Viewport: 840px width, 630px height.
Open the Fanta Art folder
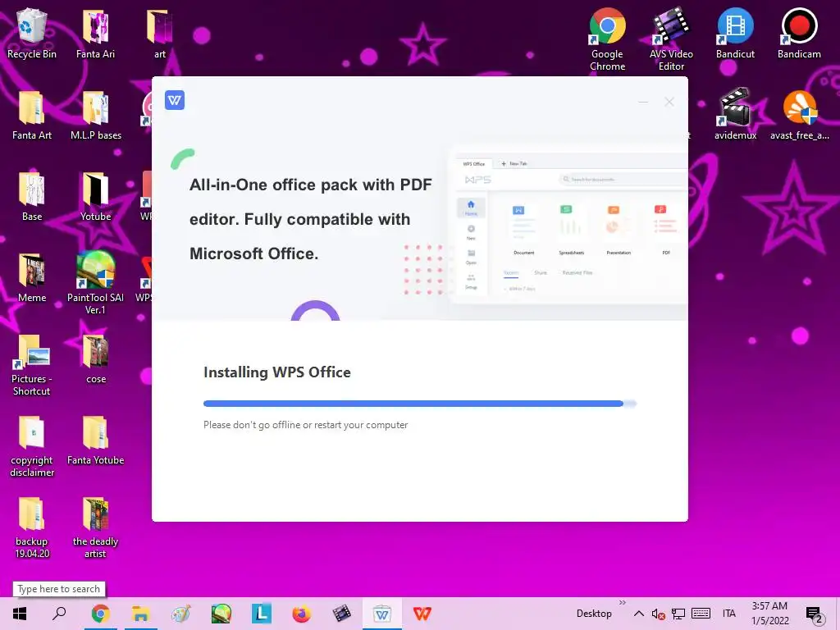click(x=32, y=114)
